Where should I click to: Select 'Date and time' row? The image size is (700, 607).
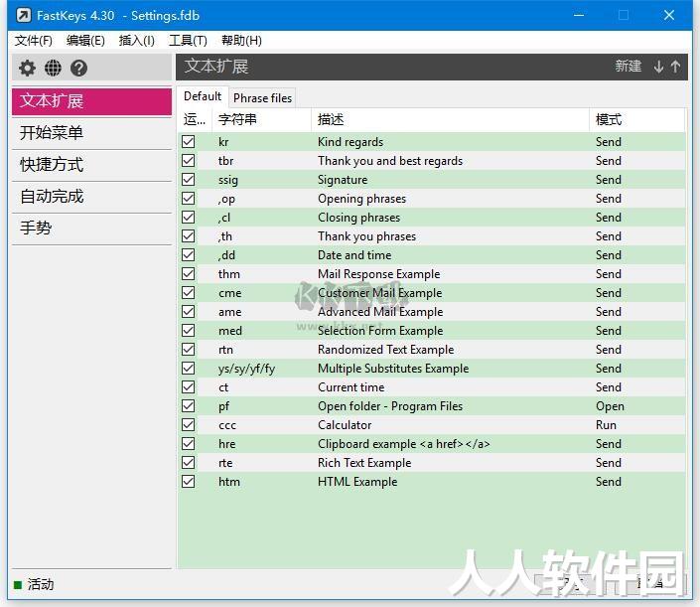pyautogui.click(x=431, y=255)
